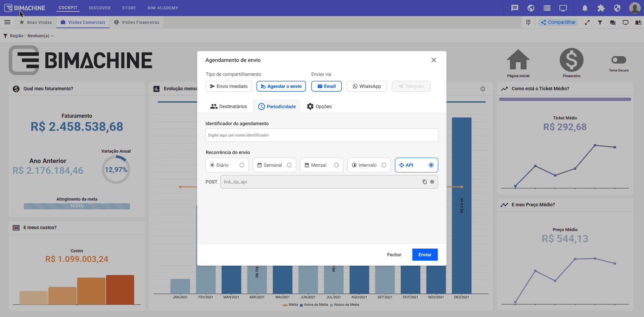Click the info icon in POST field
The width and height of the screenshot is (644, 317).
pyautogui.click(x=432, y=182)
